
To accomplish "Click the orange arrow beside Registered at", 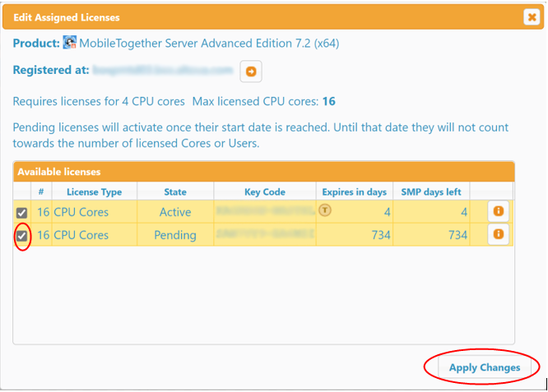I will [x=251, y=71].
